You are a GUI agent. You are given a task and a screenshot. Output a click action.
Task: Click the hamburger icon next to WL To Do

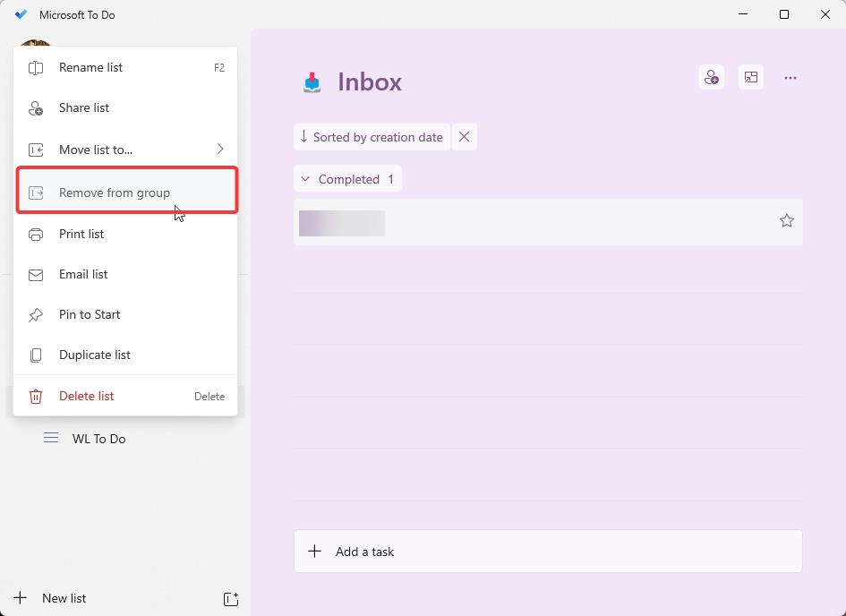point(51,438)
